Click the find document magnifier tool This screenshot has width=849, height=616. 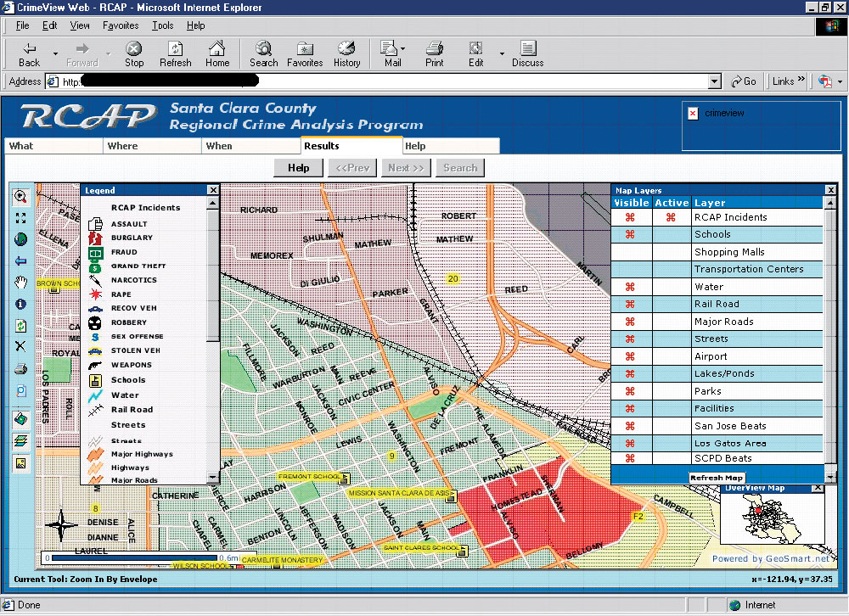[20, 391]
